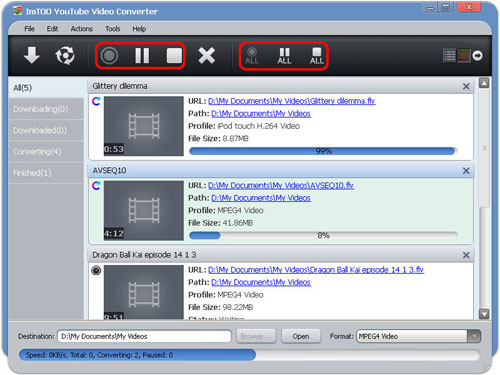The width and height of the screenshot is (500, 375).
Task: Switch to the thumbnail view icon
Action: click(x=464, y=56)
